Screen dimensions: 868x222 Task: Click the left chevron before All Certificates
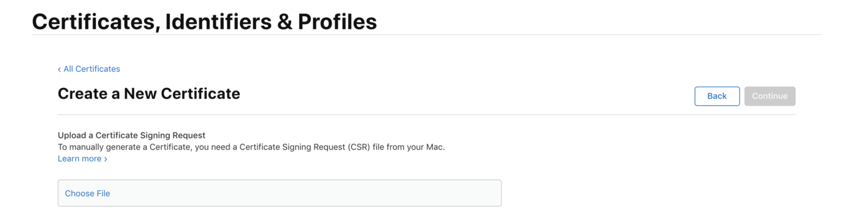[x=59, y=69]
